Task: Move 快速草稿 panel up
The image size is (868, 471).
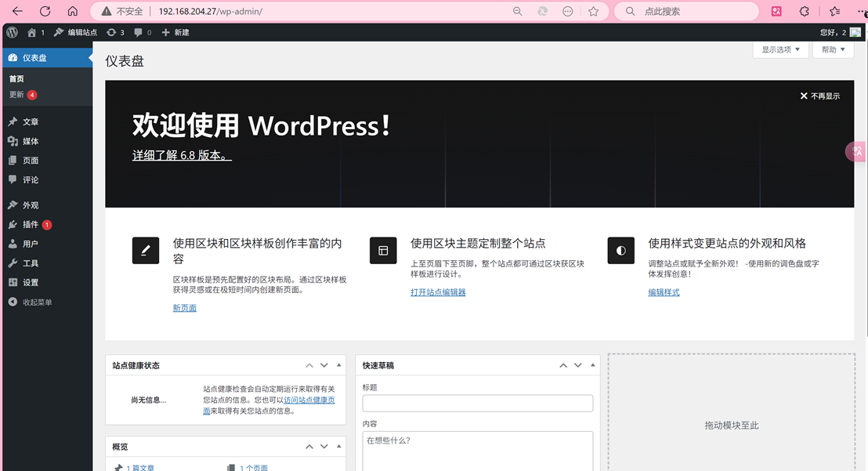Action: [x=563, y=365]
